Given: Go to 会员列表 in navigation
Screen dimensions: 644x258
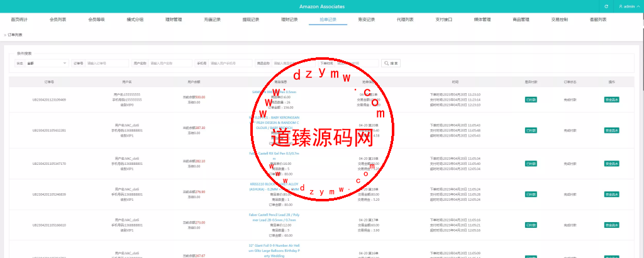Looking at the screenshot, I should pyautogui.click(x=57, y=20).
